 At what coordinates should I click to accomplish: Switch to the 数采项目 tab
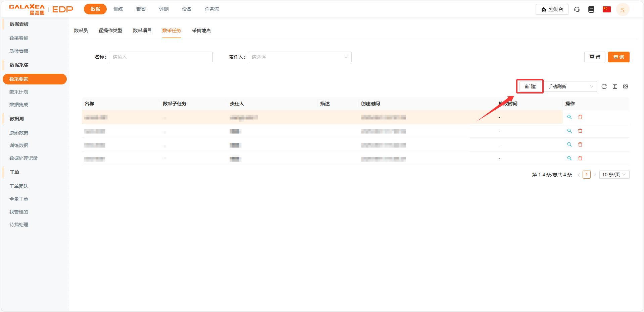pos(142,30)
